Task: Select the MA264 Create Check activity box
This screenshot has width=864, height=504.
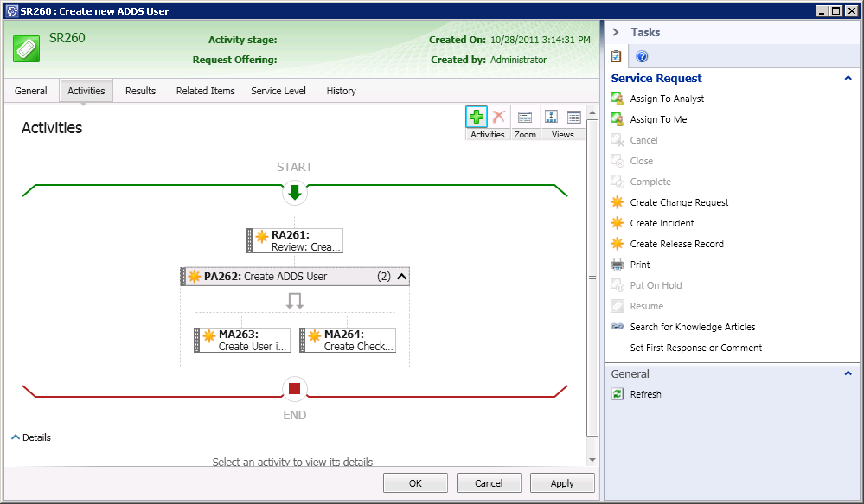Action: [x=348, y=340]
